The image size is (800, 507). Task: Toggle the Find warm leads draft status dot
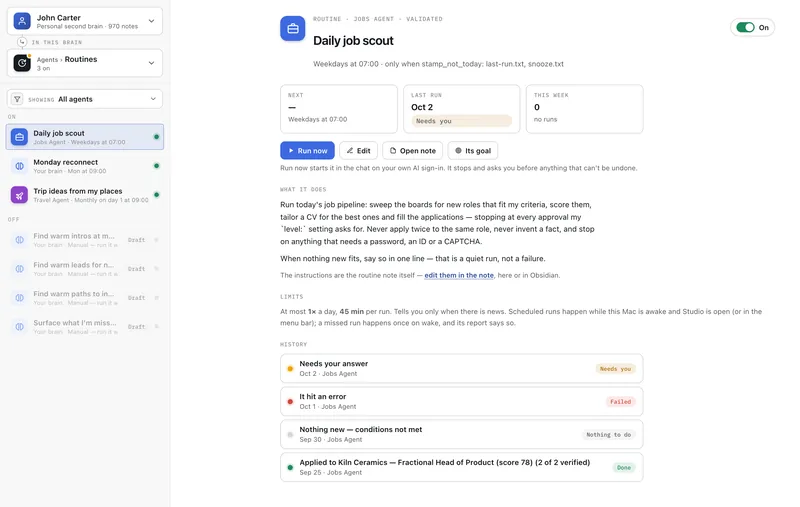(157, 269)
